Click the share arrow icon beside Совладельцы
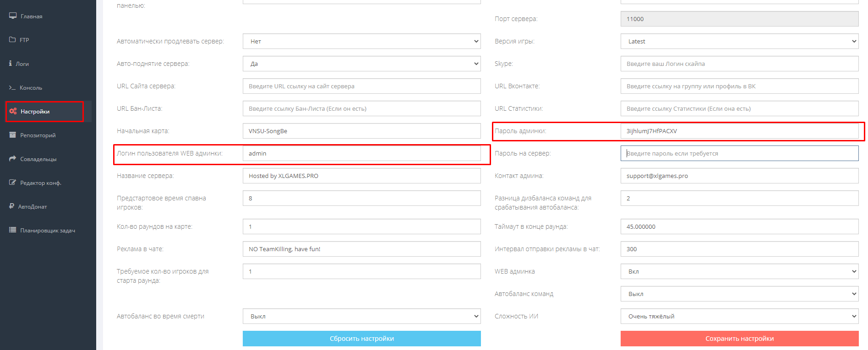 click(13, 159)
